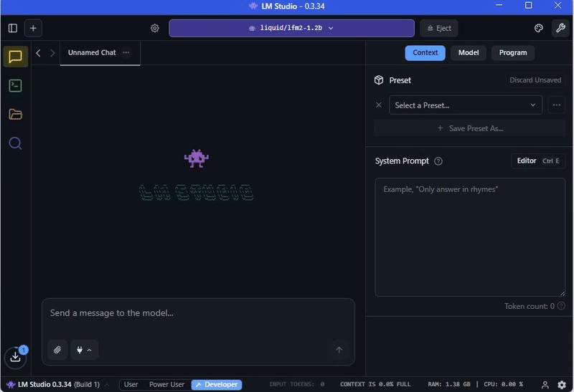
Task: Go forward with the right chevron
Action: (x=52, y=53)
